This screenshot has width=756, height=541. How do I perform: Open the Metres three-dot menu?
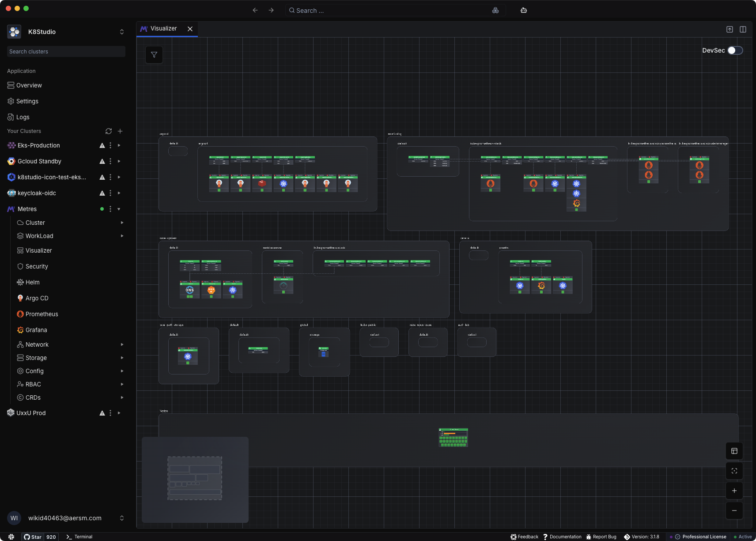pos(110,209)
